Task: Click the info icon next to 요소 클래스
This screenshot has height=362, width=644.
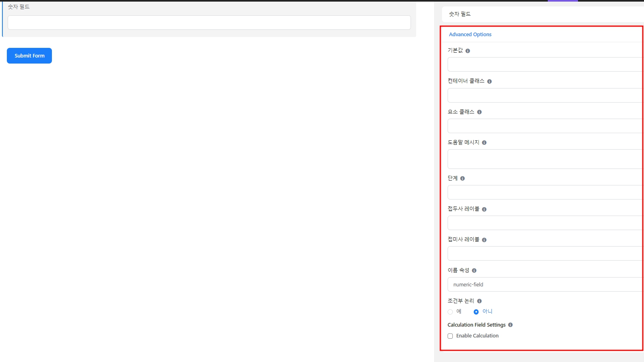Action: coord(479,112)
